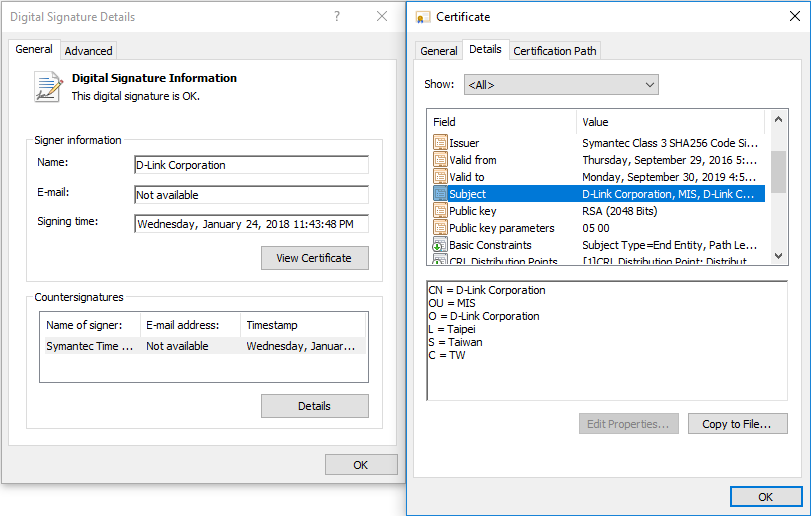Click the Public key parameters icon
This screenshot has height=516, width=811.
(x=440, y=228)
